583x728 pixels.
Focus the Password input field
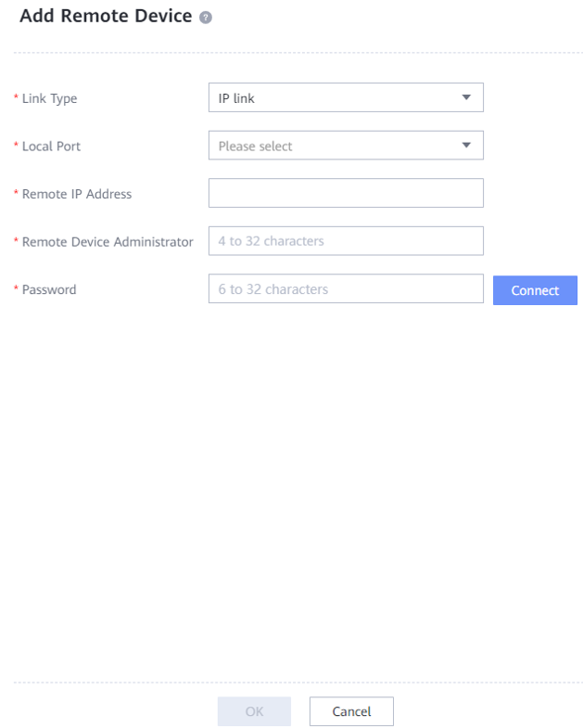coord(346,289)
